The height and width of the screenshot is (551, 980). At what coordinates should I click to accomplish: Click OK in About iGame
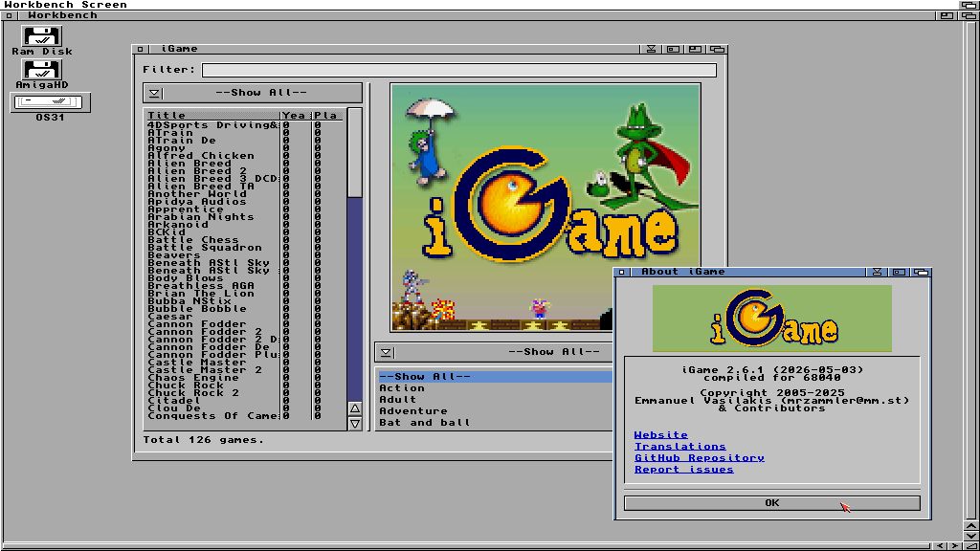(772, 503)
